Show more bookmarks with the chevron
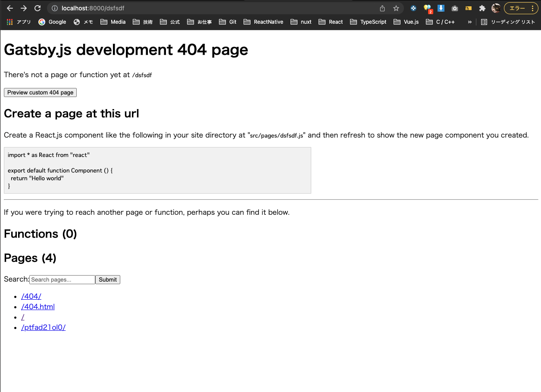The image size is (541, 392). coord(470,22)
